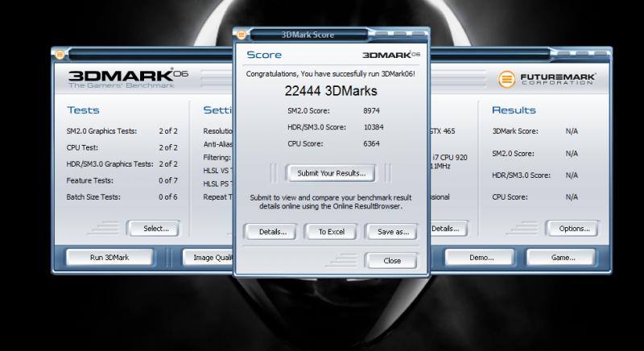Click the CPU Score N/A row in Results
This screenshot has width=644, height=351.
point(535,197)
